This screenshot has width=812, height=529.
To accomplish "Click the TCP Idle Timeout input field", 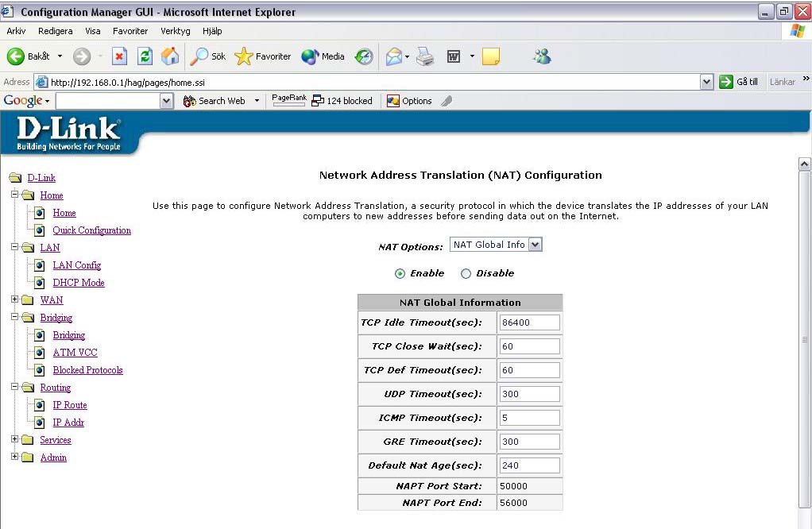I will coord(529,322).
